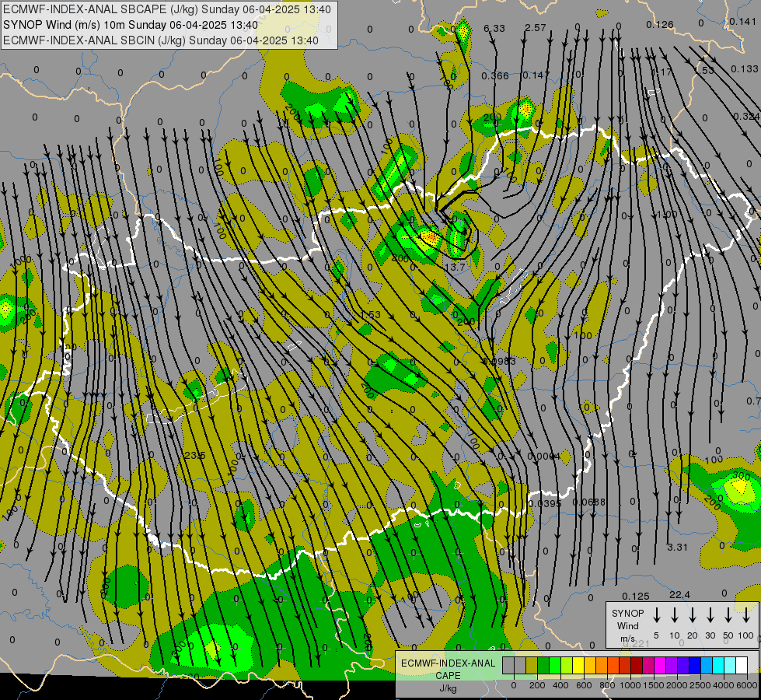This screenshot has width=761, height=700.
Task: Click the '0.0983' value on the map
Action: pos(499,361)
